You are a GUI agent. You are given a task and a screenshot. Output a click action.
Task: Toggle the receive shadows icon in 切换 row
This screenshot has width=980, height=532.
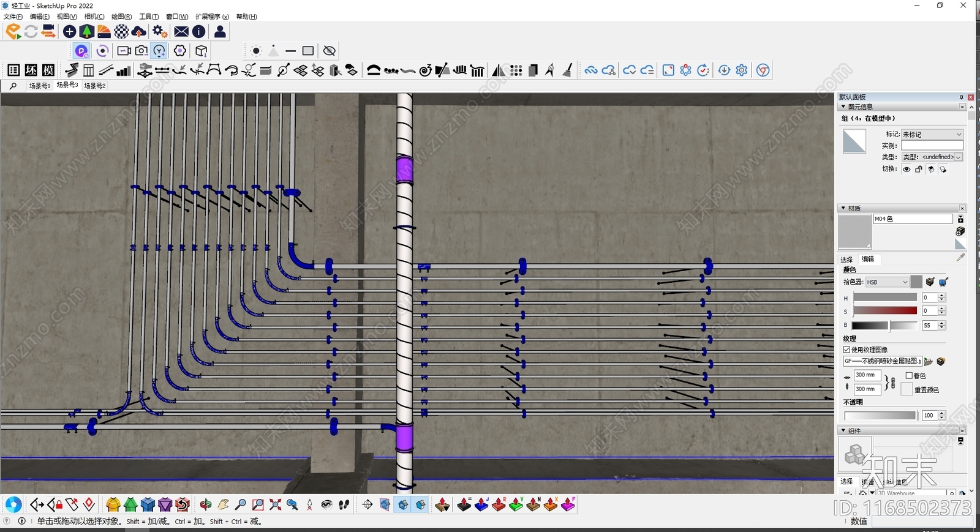click(943, 170)
